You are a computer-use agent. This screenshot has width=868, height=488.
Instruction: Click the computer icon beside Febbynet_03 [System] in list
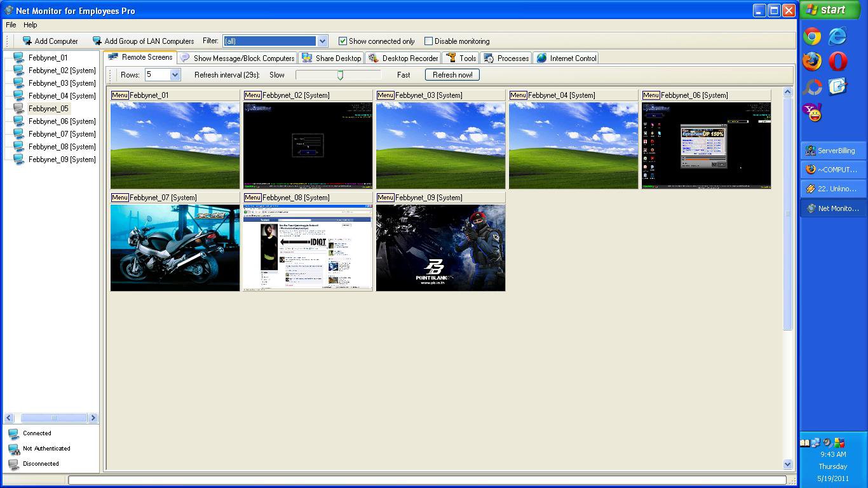point(18,83)
